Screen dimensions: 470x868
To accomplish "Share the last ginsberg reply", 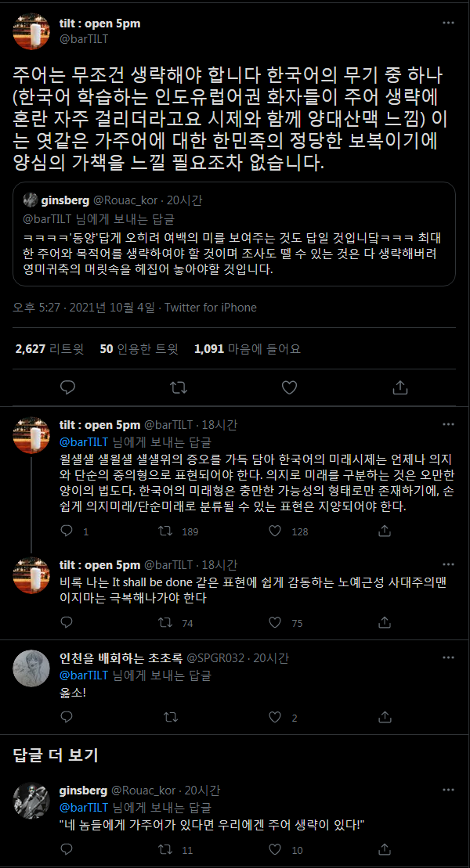I will (x=385, y=849).
